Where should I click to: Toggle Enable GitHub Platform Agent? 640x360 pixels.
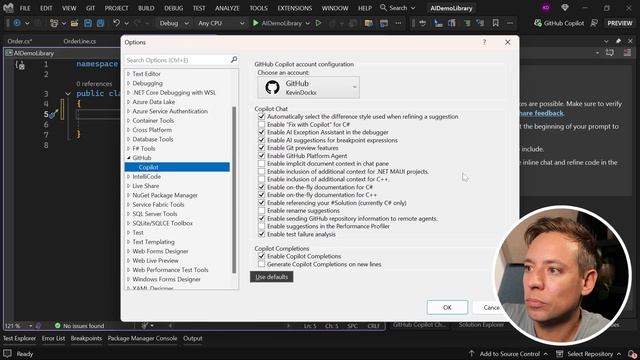[x=262, y=156]
